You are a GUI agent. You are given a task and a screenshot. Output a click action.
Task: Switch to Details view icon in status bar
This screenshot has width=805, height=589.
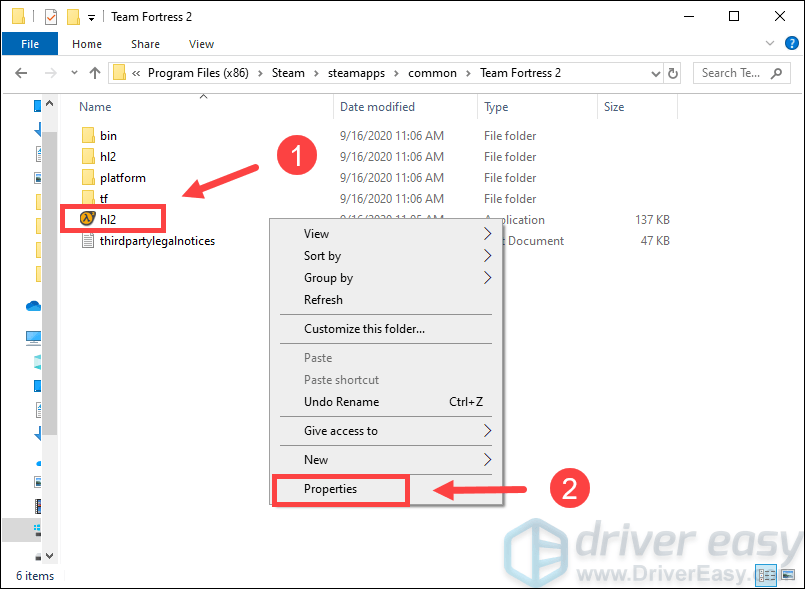(768, 575)
